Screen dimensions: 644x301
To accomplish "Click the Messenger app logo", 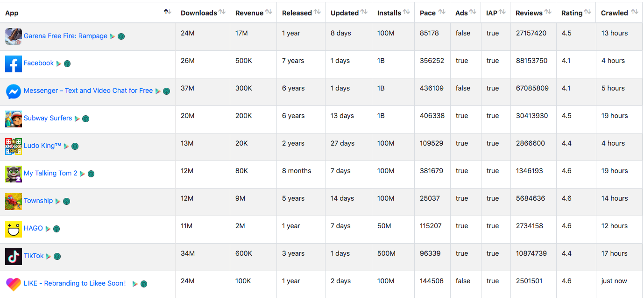I will click(x=14, y=91).
